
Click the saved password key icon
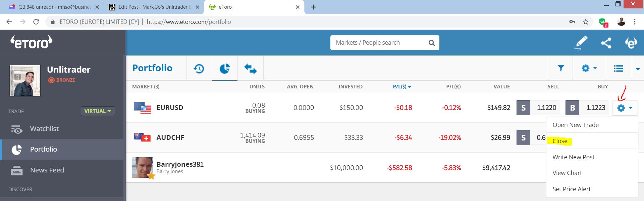(x=572, y=22)
